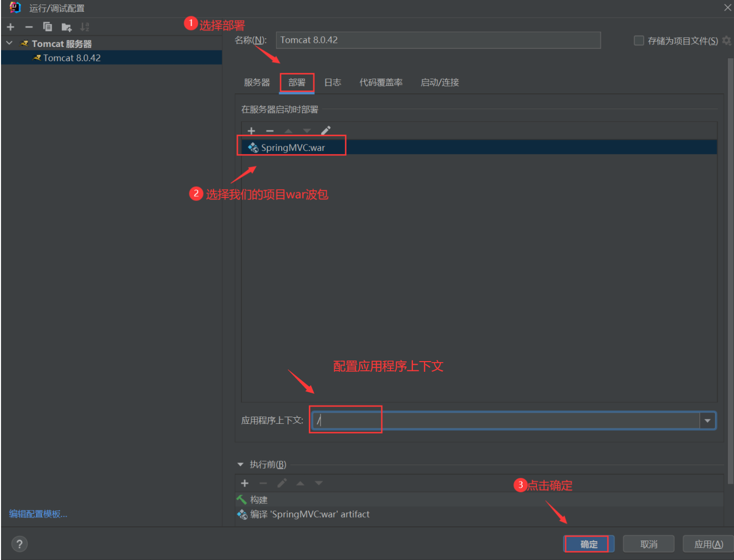Click the 应用 button
This screenshot has width=734, height=560.
(x=708, y=544)
